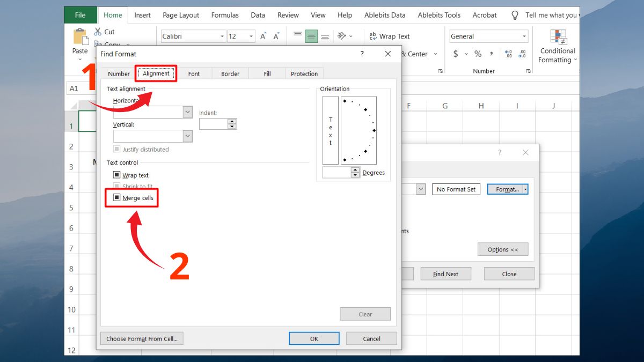Increase the Indent spinner value
The width and height of the screenshot is (644, 362).
[x=232, y=121]
